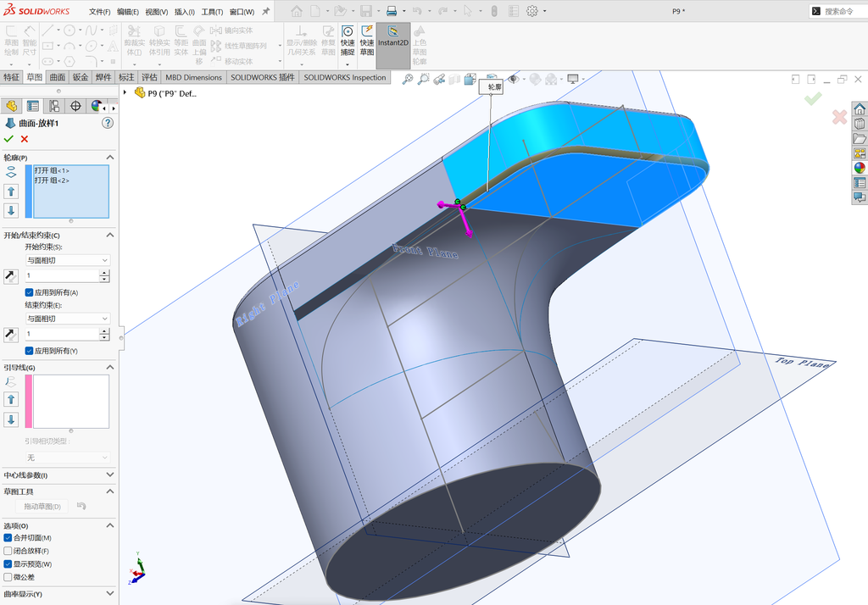This screenshot has height=605, width=868.
Task: Click start tangent length value field
Action: click(x=62, y=275)
